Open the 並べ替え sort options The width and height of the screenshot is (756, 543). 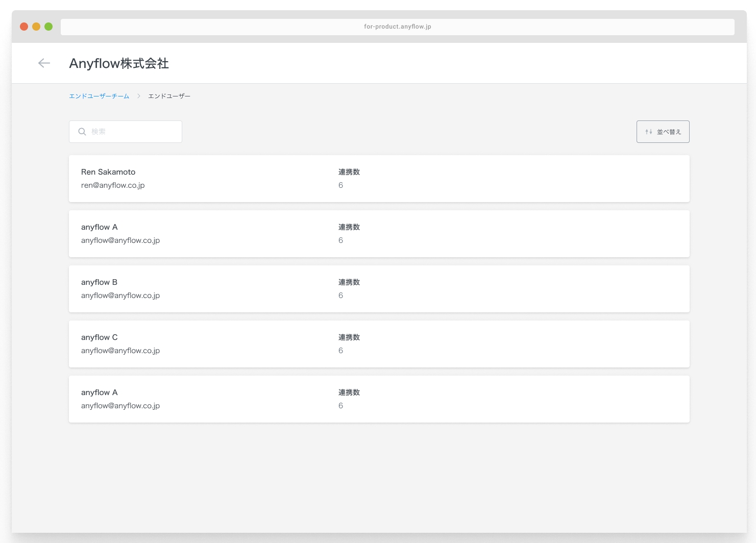[x=663, y=132]
